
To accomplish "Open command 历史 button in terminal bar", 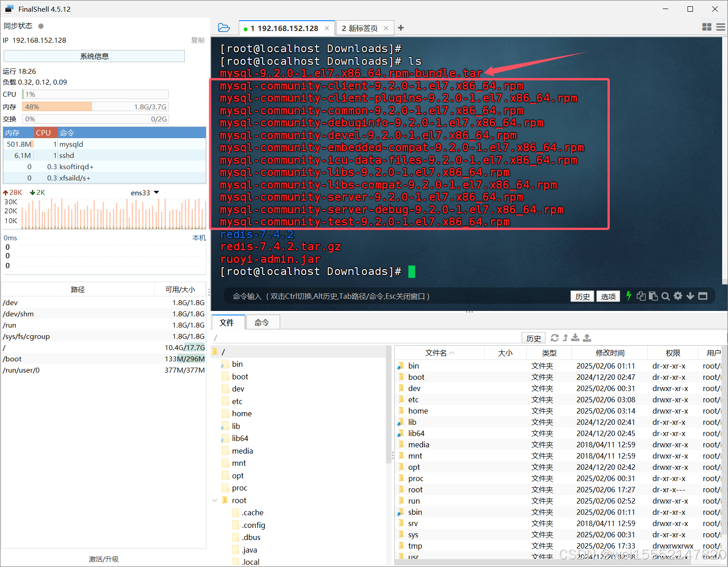I will (x=582, y=296).
